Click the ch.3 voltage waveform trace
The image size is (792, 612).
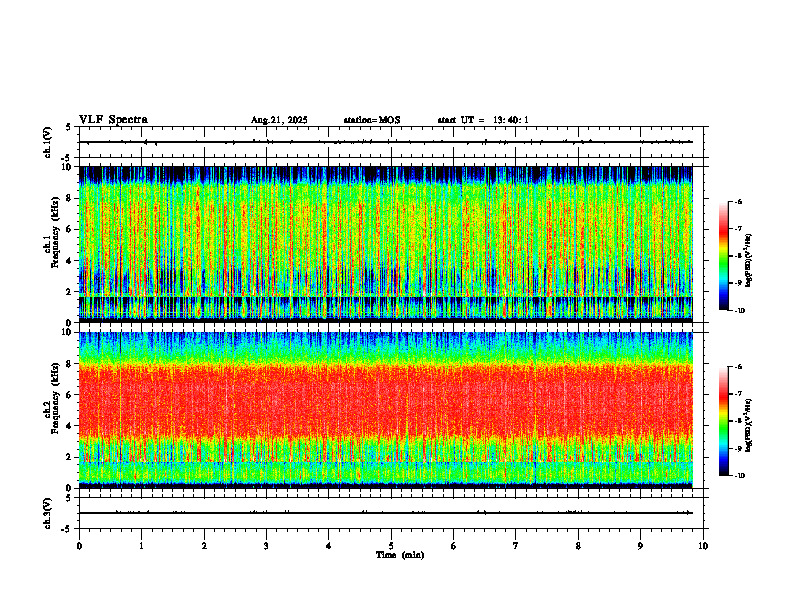386,513
